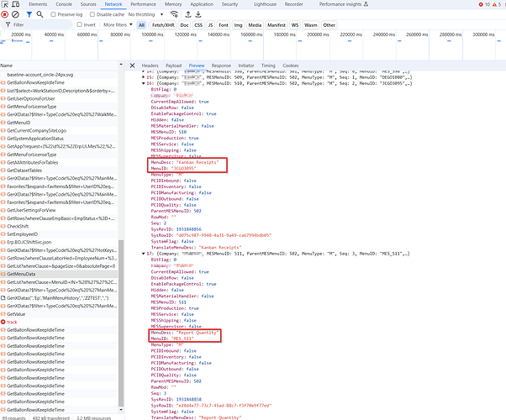This screenshot has height=420, width=506.
Task: Select the SetEmployeeID request
Action: coord(59,234)
